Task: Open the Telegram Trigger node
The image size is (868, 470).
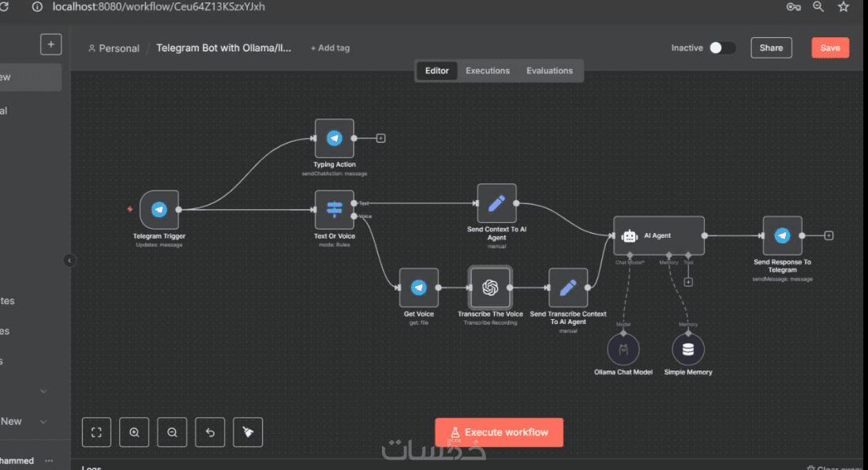Action: coord(159,209)
